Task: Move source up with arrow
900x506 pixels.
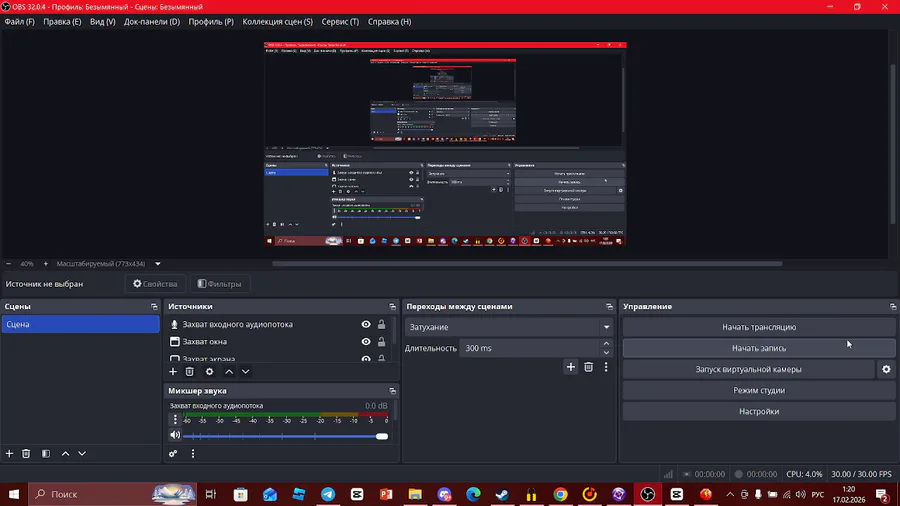Action: (229, 372)
